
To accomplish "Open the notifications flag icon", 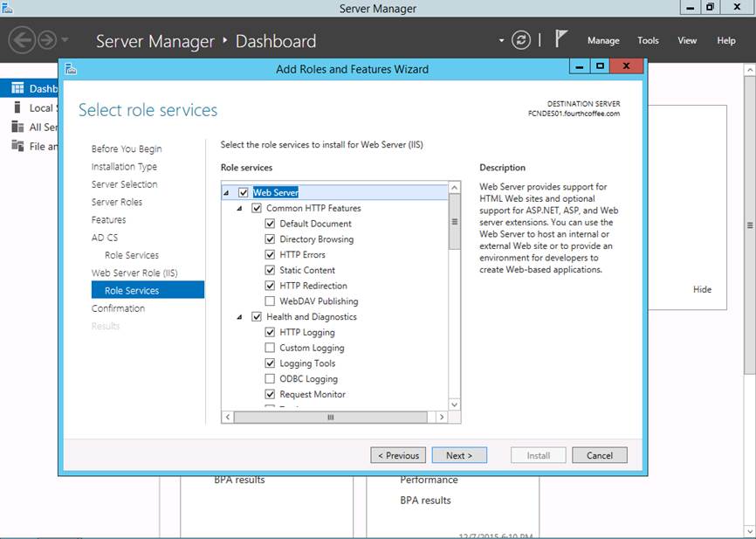I will click(x=561, y=39).
